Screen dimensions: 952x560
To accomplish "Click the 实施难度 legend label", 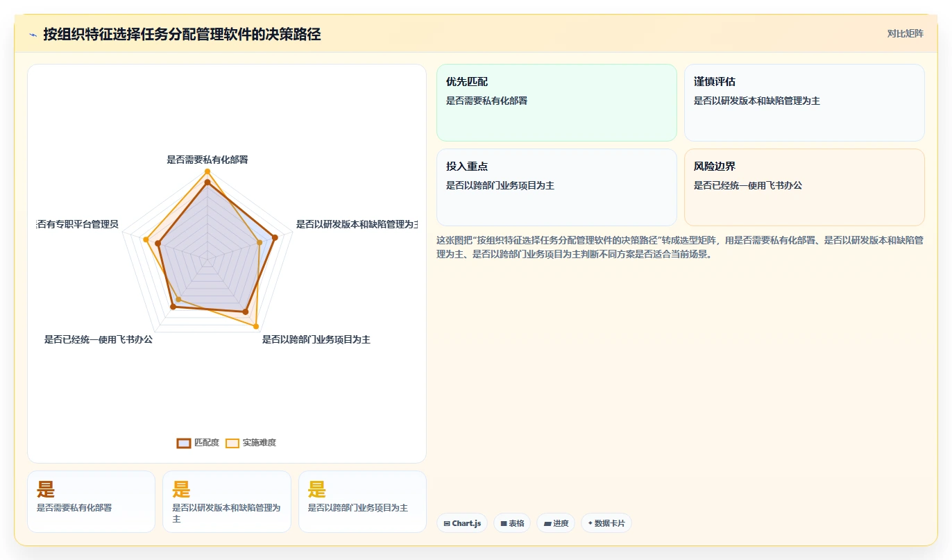I will (x=259, y=443).
